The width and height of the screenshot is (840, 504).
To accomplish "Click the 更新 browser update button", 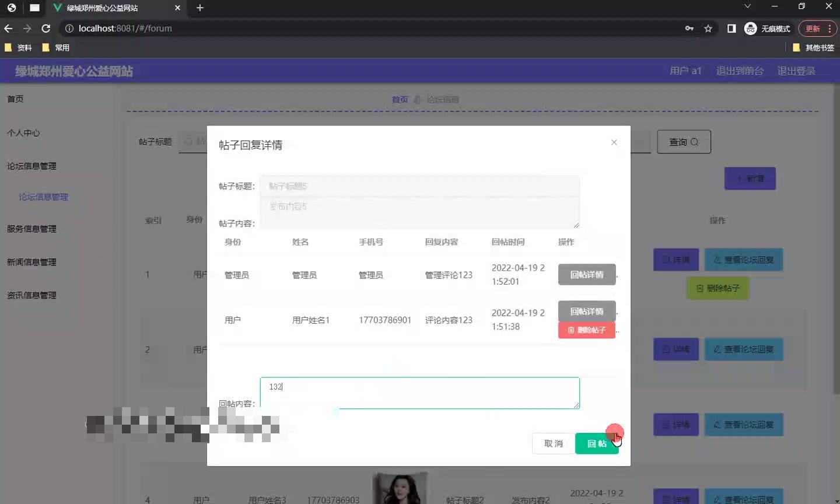I will coord(817,28).
